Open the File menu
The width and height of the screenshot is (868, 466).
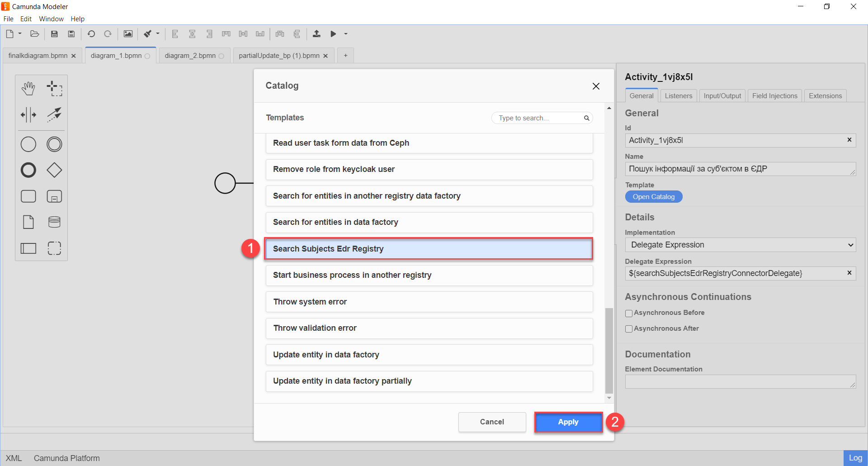click(8, 19)
